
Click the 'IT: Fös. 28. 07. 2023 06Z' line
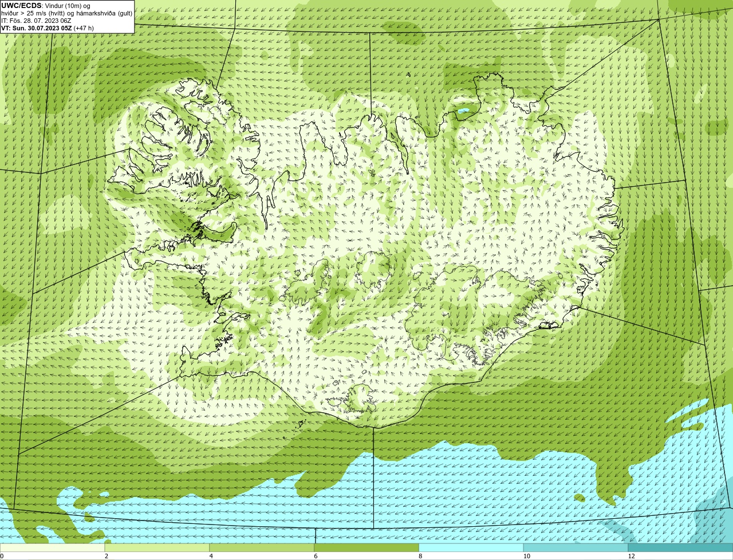tap(36, 21)
